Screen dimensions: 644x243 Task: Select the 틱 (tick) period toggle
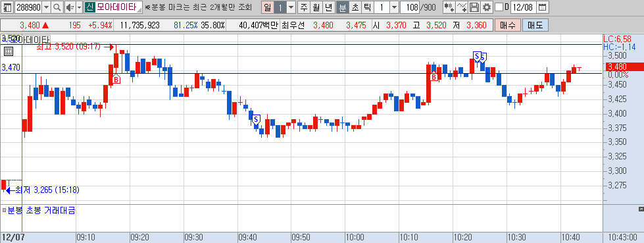click(367, 7)
